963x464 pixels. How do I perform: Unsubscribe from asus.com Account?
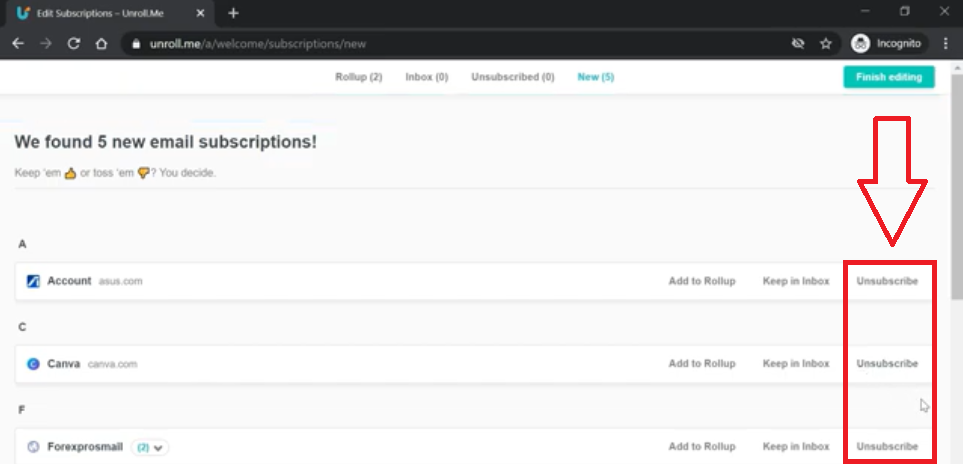(887, 281)
